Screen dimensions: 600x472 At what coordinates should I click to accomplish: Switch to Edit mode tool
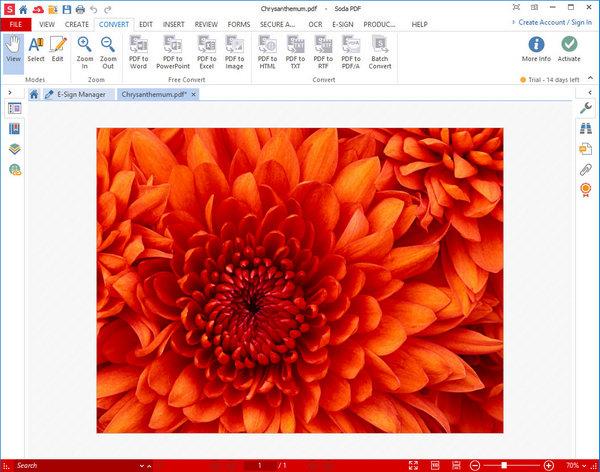58,50
